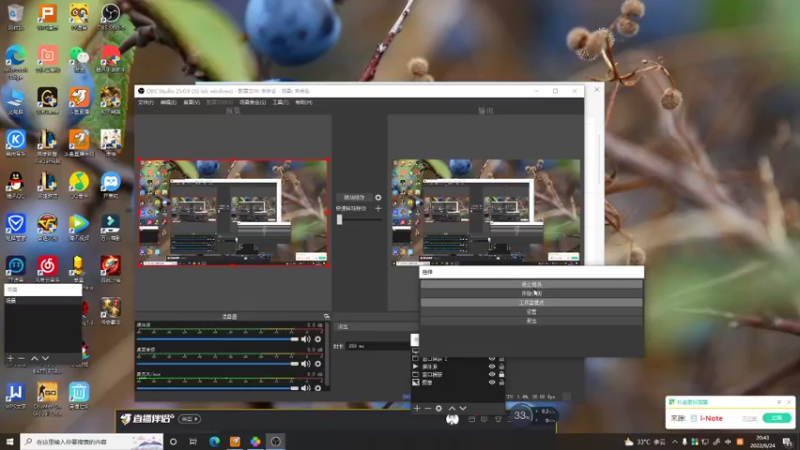This screenshot has width=800, height=450.
Task: Open the File menu in OBS
Action: coord(145,103)
